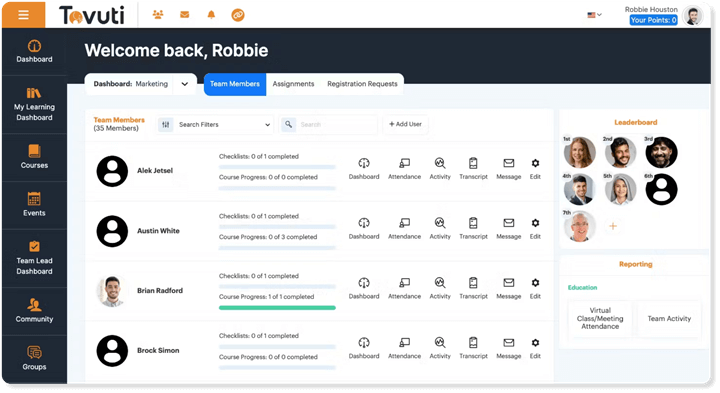Open notifications bell icon
Viewport: 720px width, 393px height.
[211, 15]
